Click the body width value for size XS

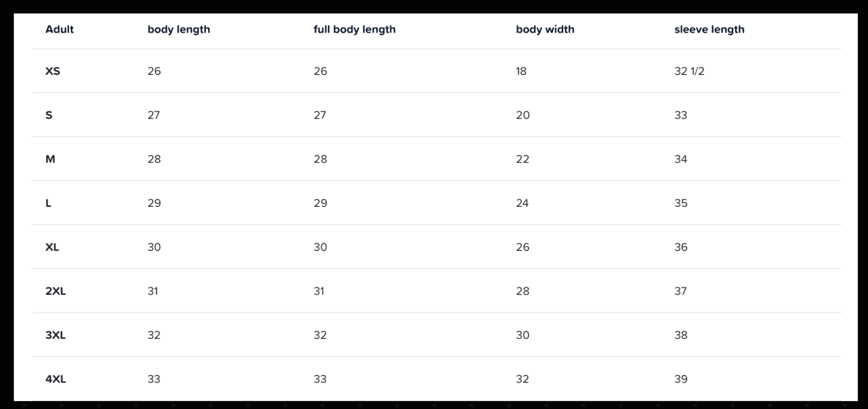coord(521,71)
